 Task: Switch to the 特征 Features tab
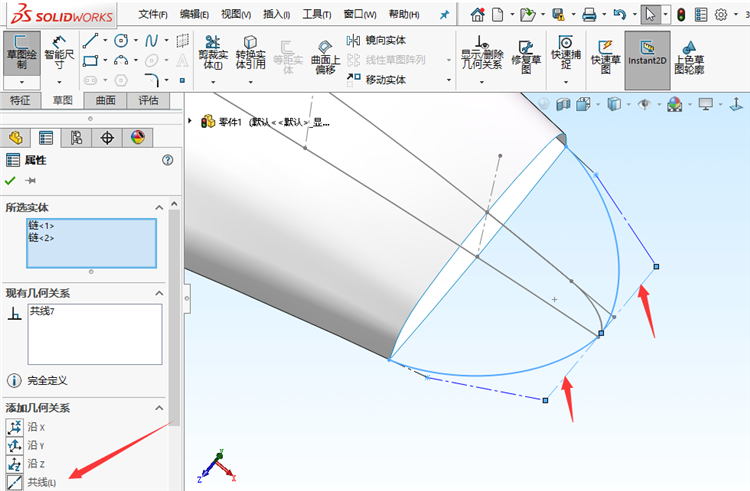click(20, 100)
